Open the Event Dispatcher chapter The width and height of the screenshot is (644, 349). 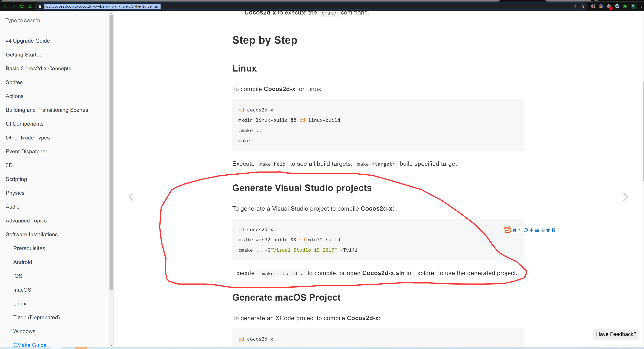[x=26, y=151]
